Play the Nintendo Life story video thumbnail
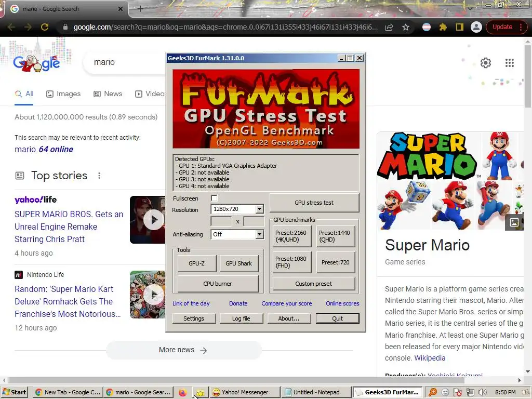 point(148,295)
